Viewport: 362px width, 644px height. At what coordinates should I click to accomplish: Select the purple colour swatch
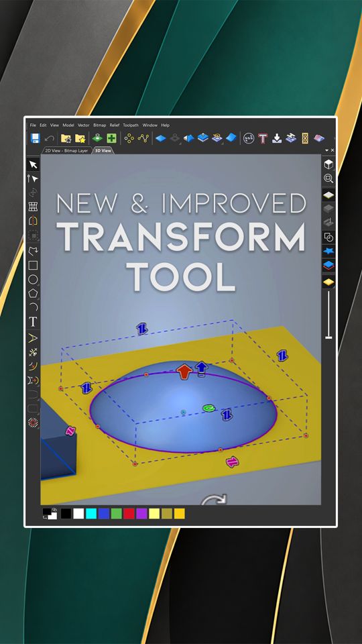point(141,513)
